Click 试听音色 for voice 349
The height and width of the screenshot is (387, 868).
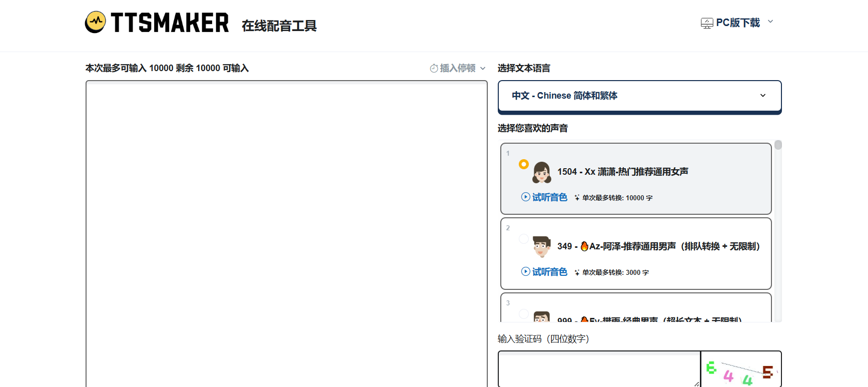(x=549, y=272)
